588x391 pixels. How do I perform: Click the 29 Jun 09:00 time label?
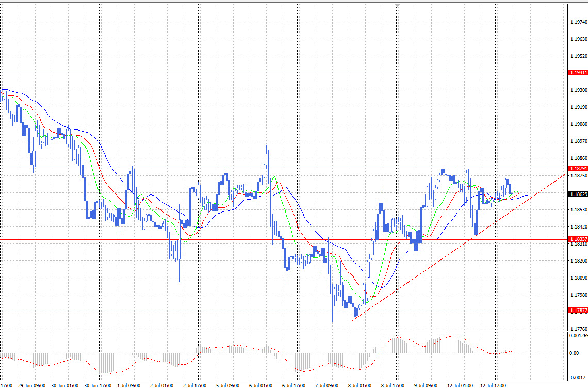(32, 386)
